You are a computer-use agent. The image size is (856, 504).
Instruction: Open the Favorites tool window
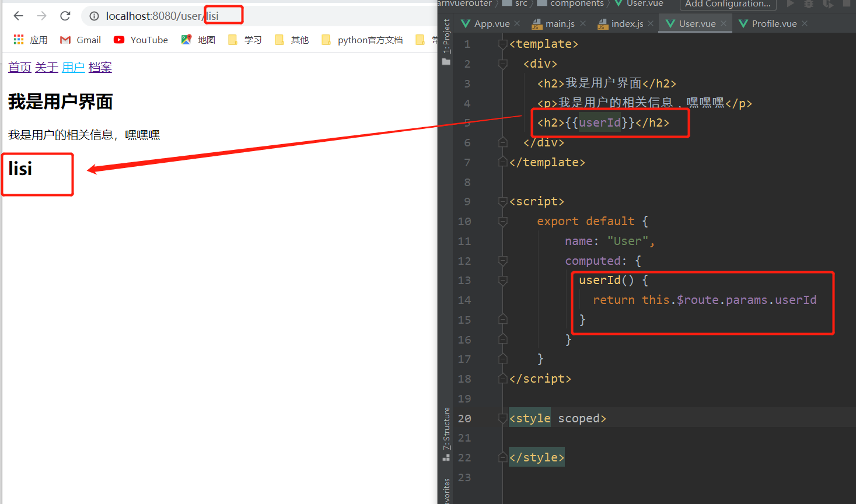(x=446, y=491)
